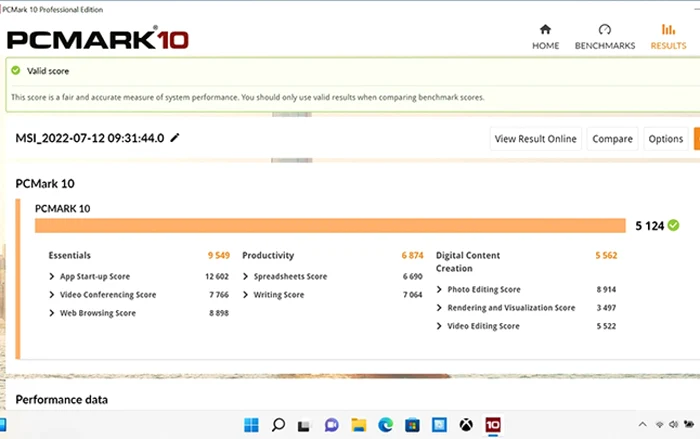Click the green check beside 5 124 score
Image resolution: width=700 pixels, height=439 pixels.
tap(673, 226)
